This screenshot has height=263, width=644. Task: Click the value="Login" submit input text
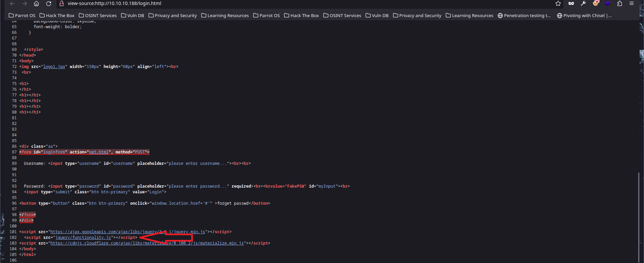click(x=148, y=192)
